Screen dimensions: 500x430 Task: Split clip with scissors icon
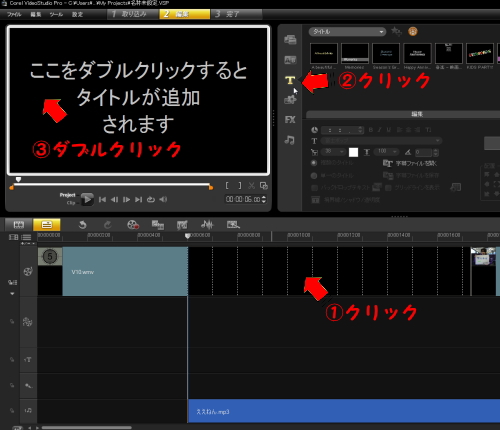coord(252,186)
